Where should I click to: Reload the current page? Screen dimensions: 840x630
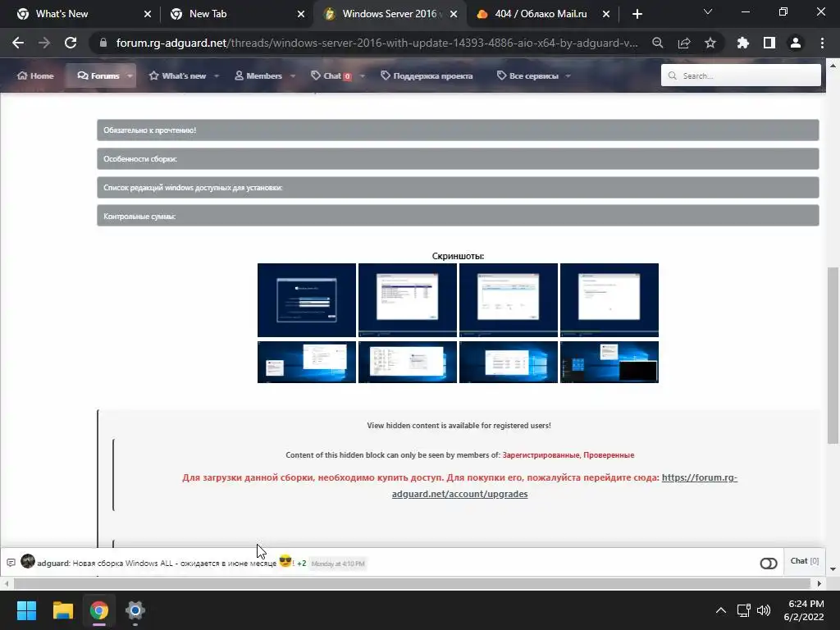(71, 43)
